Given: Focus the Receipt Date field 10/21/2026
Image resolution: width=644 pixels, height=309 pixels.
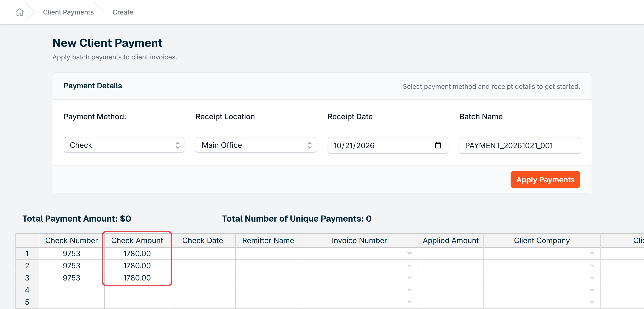Looking at the screenshot, I should (x=388, y=145).
